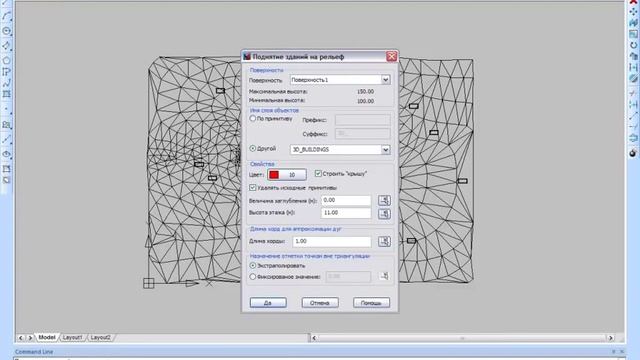Select the Arc drawing tool in left toolbar
The image size is (640, 360).
[6, 16]
